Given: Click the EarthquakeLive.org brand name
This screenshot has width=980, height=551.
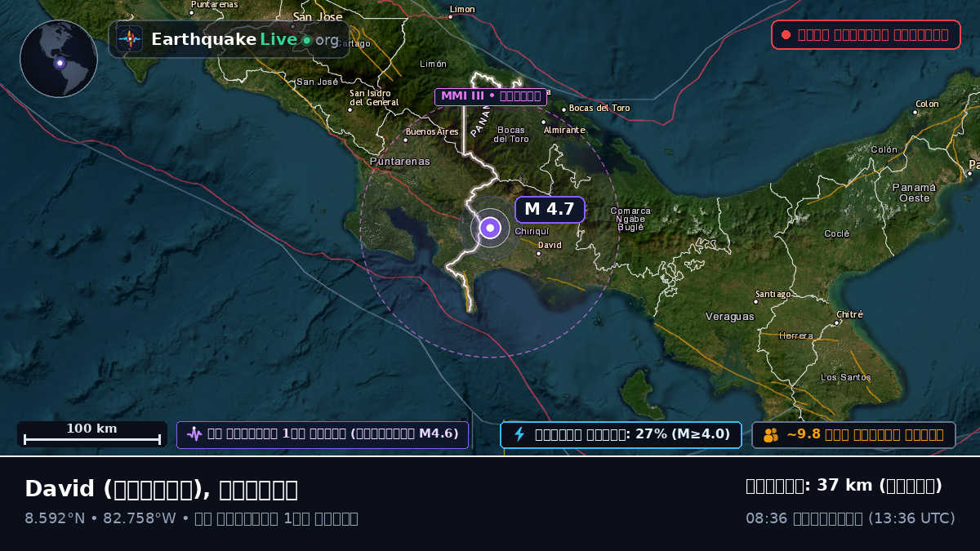Looking at the screenshot, I should click(x=245, y=39).
